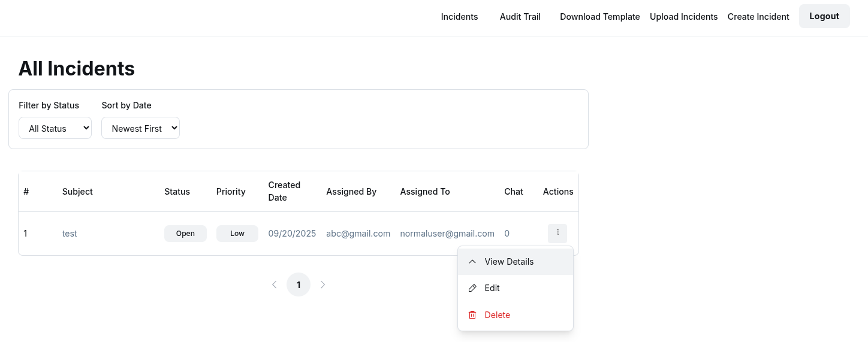Open the Filter by Status dropdown

tap(55, 128)
